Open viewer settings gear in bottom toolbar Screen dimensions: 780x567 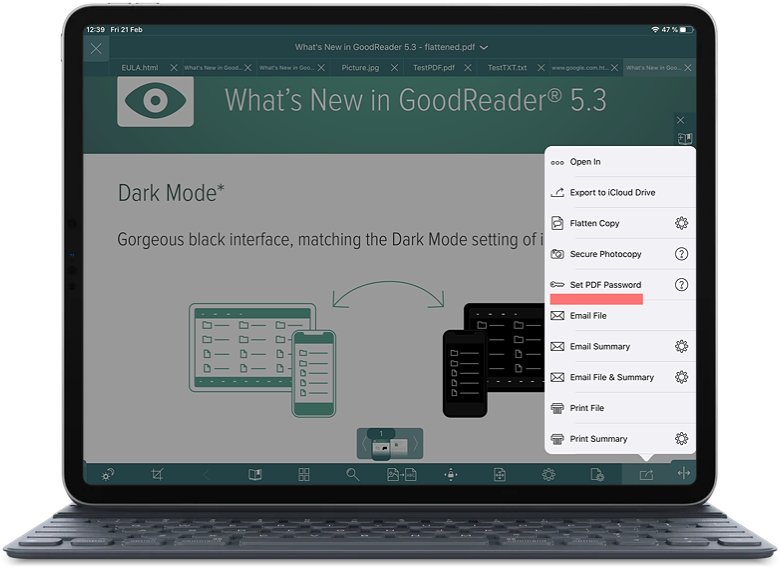pyautogui.click(x=548, y=474)
